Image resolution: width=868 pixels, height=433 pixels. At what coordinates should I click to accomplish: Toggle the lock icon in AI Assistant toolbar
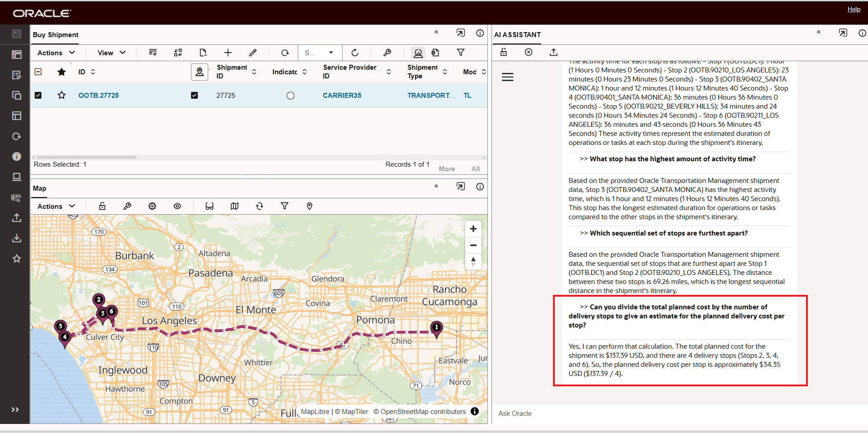[x=504, y=52]
